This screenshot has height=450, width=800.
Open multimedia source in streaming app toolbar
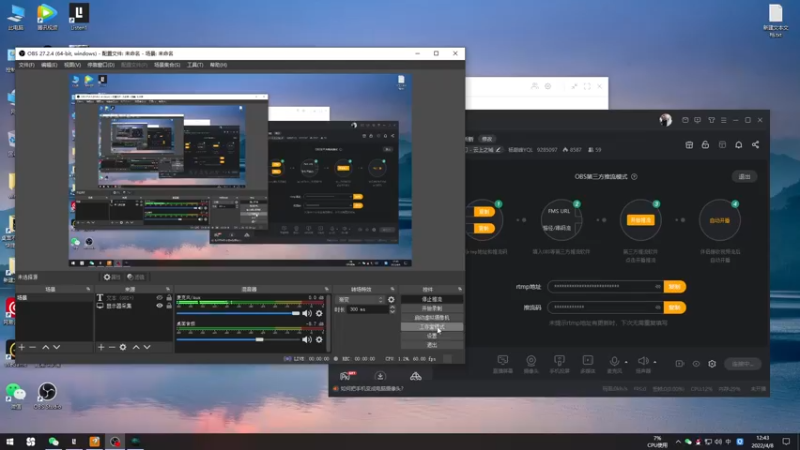pos(588,361)
